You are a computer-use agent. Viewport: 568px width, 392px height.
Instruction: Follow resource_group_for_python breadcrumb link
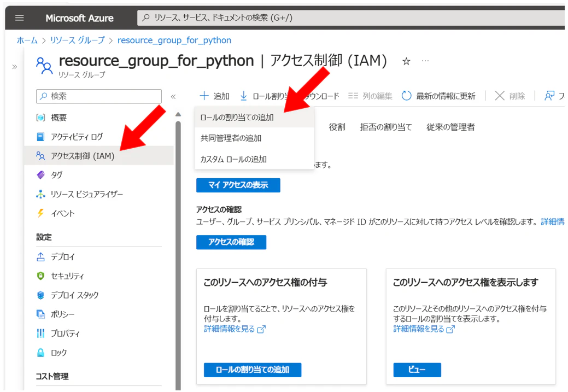(174, 40)
